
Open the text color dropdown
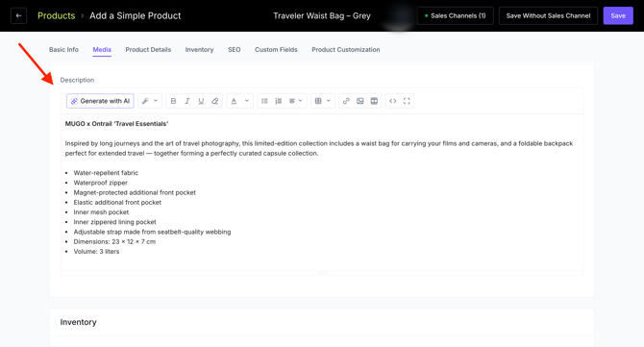(x=246, y=101)
